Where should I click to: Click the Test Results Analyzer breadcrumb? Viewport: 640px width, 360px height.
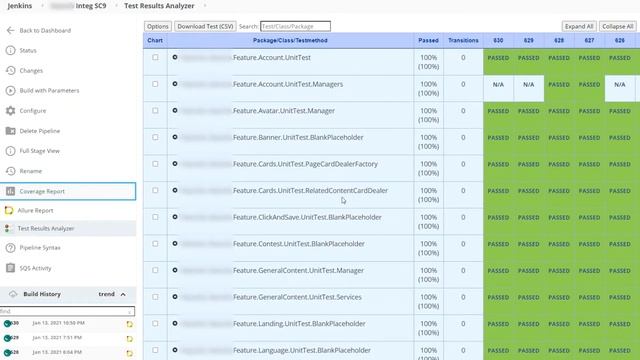point(159,6)
